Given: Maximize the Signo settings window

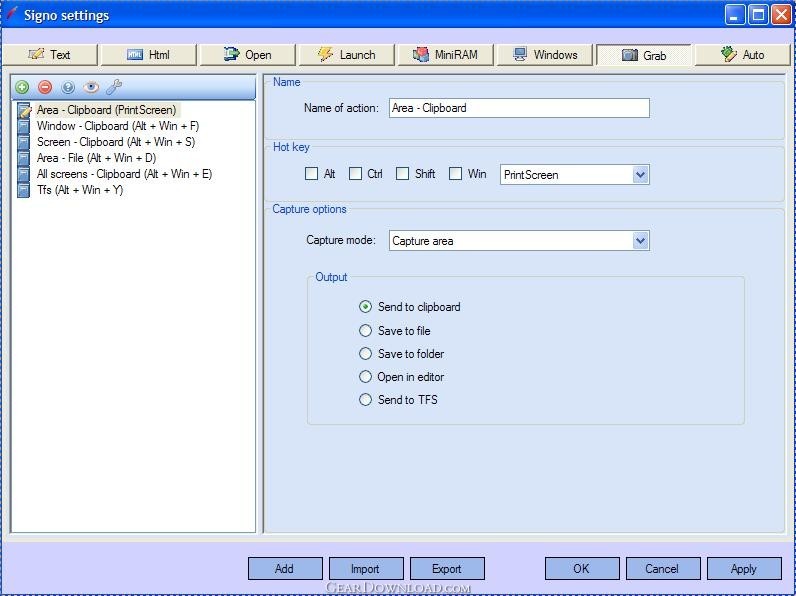Looking at the screenshot, I should tap(758, 15).
